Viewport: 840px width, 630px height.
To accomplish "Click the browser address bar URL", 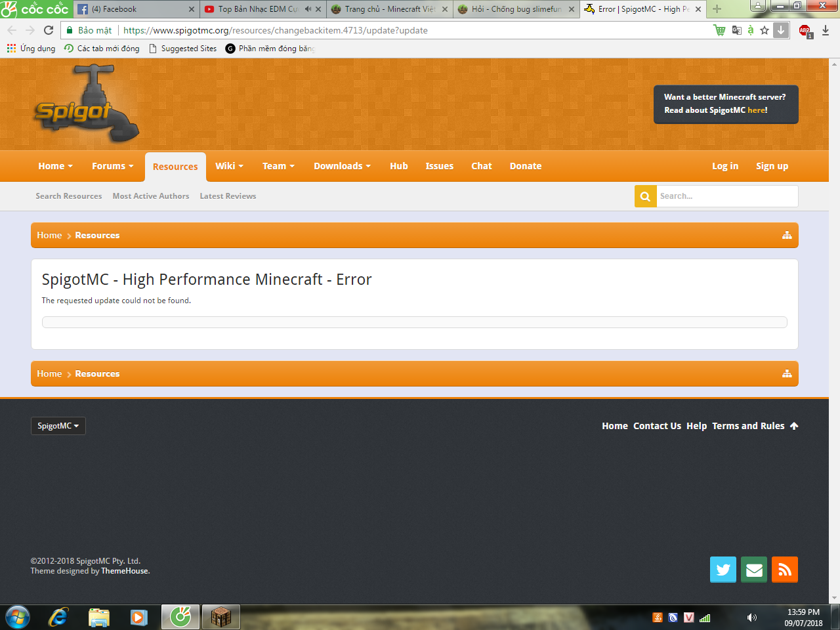I will [276, 30].
